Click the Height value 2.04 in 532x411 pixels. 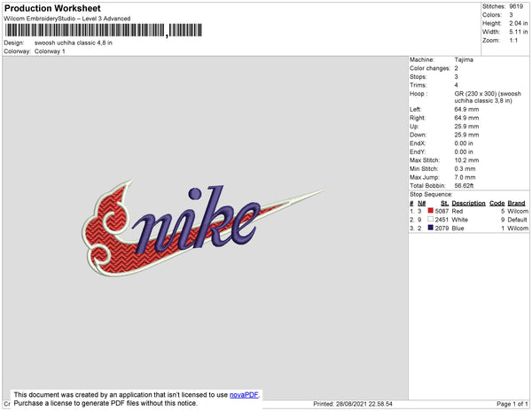click(x=518, y=23)
